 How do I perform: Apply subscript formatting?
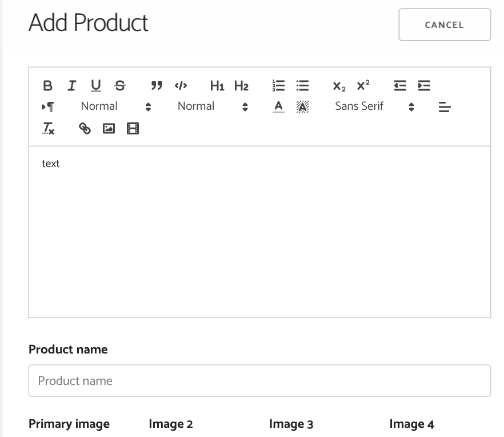coord(339,86)
